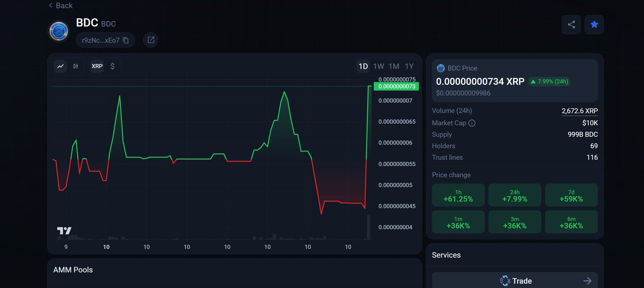Show price in XRP

point(97,66)
